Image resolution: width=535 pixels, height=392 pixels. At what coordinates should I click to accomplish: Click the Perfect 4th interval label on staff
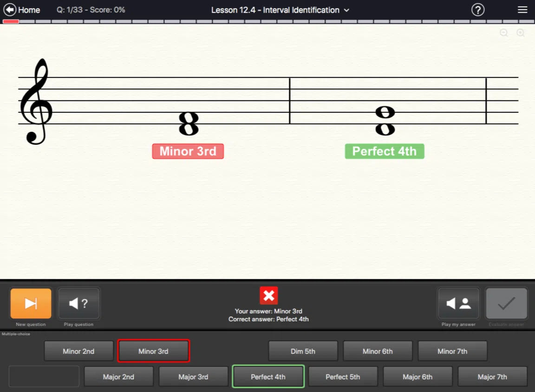point(384,151)
